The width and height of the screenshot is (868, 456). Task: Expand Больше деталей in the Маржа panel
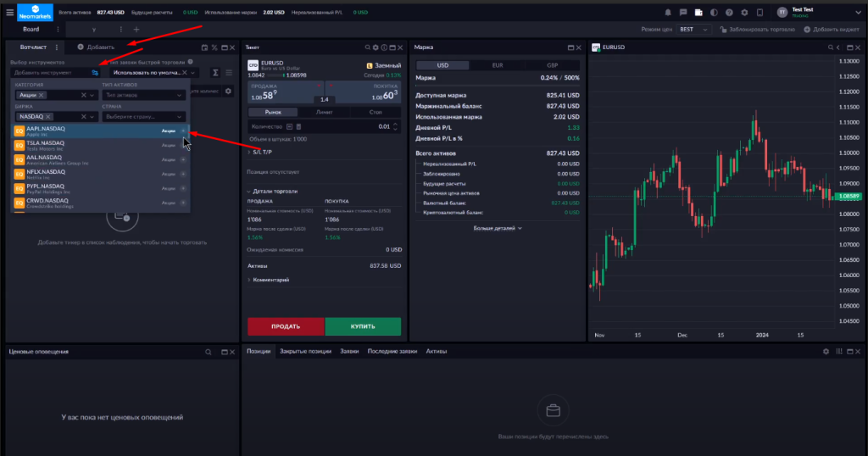[x=497, y=228]
